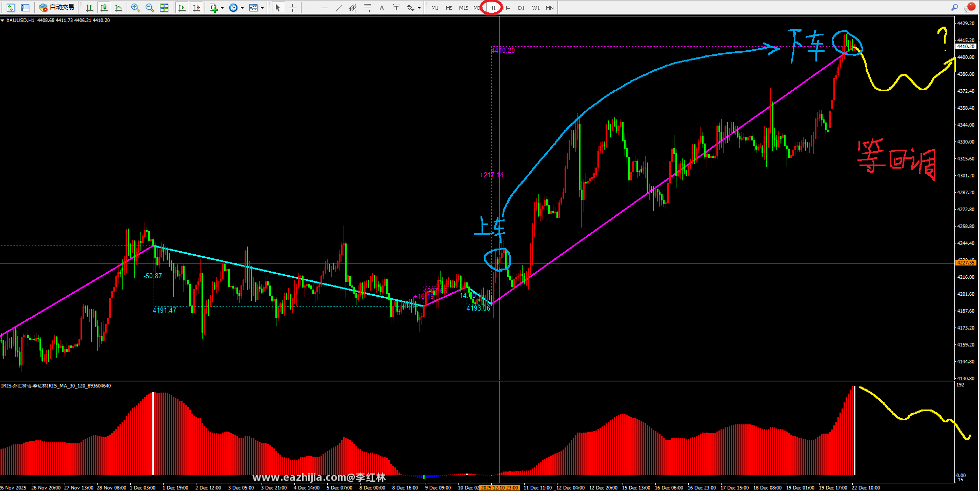
Task: Select the vertical line drawing tool
Action: pyautogui.click(x=310, y=8)
